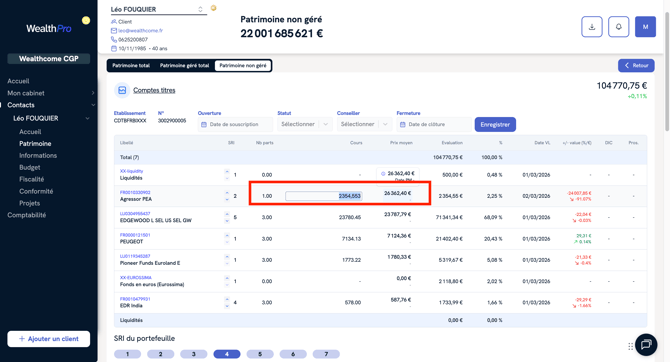Open the chat support bubble icon

click(646, 344)
